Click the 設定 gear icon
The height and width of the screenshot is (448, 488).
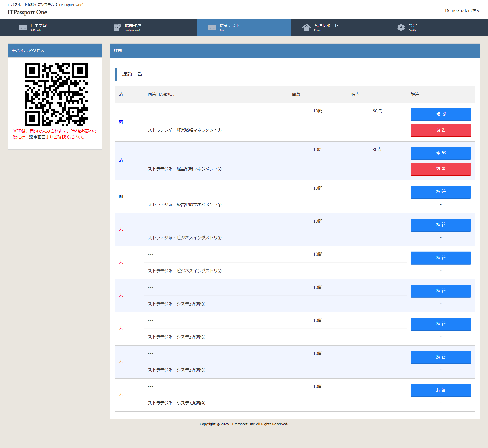pos(401,27)
